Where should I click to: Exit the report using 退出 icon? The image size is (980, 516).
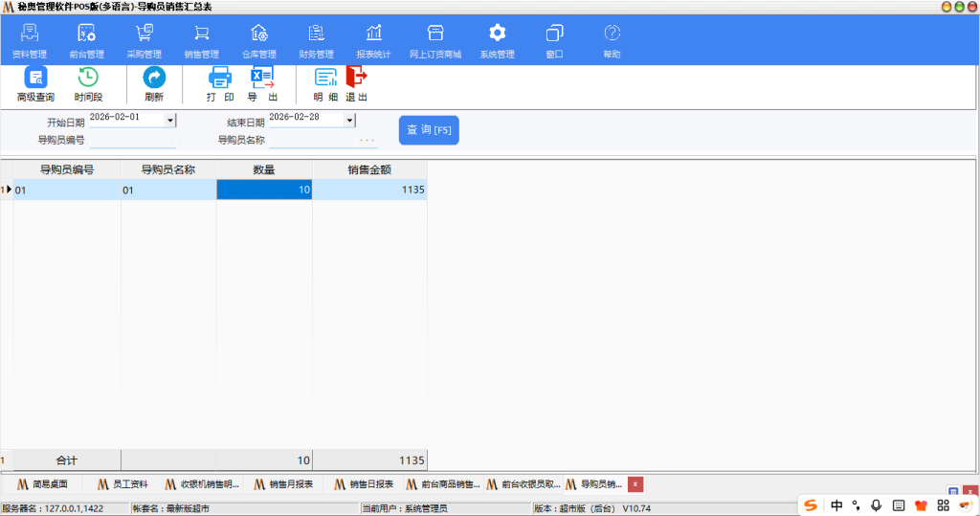coord(357,84)
